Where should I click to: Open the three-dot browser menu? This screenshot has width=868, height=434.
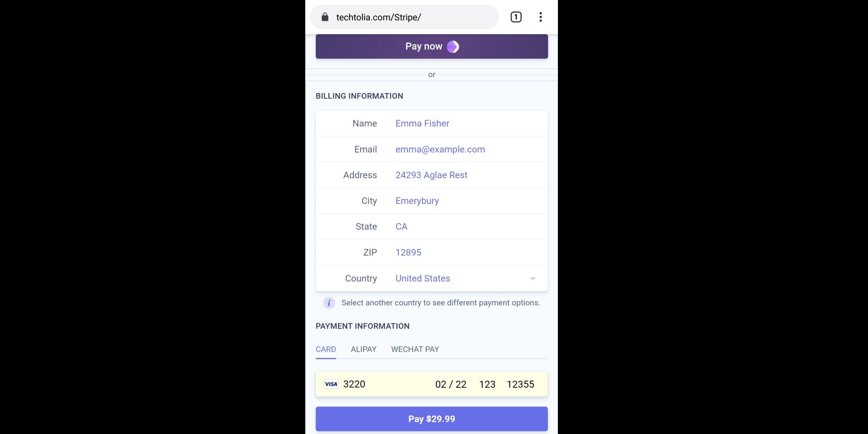pos(541,17)
